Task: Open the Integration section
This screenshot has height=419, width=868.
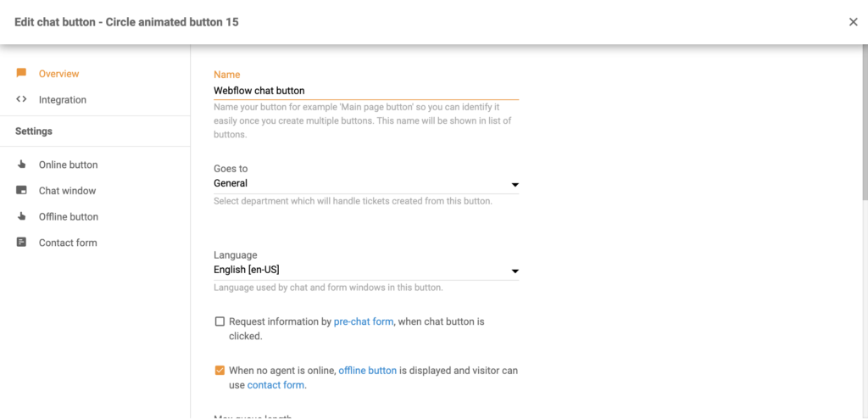Action: pyautogui.click(x=62, y=99)
